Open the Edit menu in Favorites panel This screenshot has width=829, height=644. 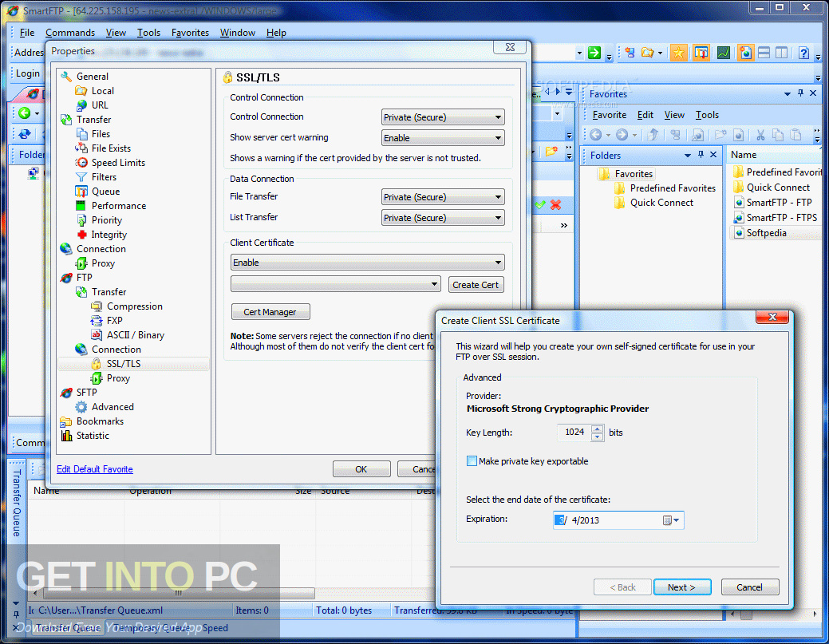645,115
